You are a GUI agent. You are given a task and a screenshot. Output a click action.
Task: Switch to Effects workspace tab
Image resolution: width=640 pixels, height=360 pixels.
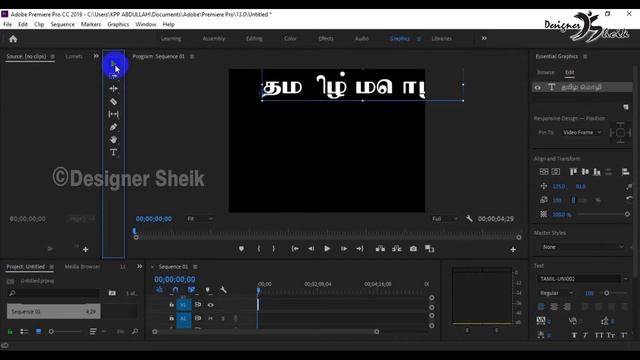[x=326, y=38]
